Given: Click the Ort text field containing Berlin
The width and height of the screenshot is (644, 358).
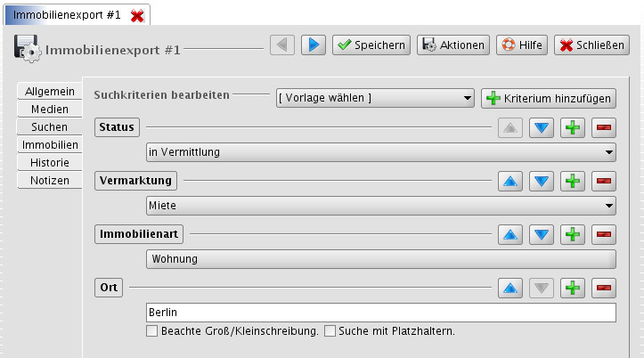Looking at the screenshot, I should tap(381, 313).
